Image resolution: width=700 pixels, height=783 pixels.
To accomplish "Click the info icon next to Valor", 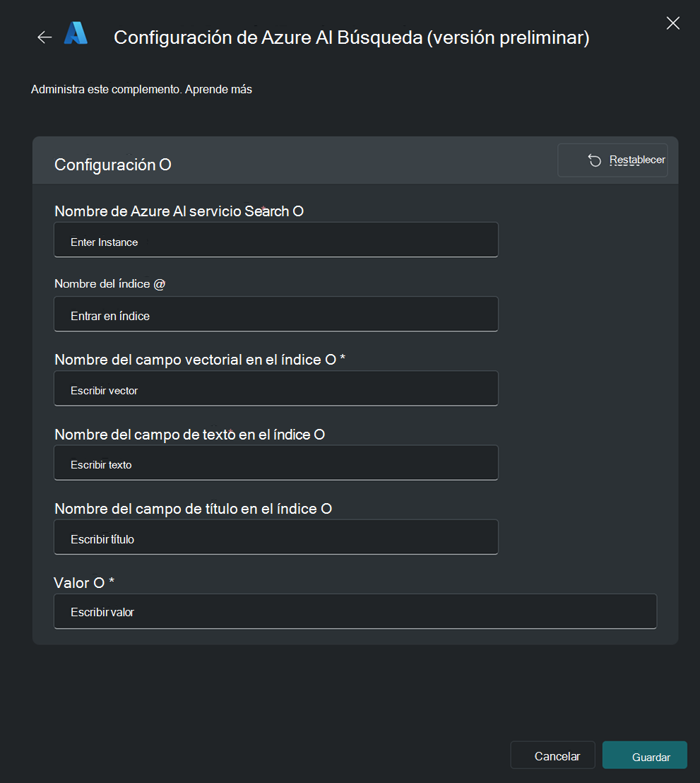I will [x=99, y=583].
